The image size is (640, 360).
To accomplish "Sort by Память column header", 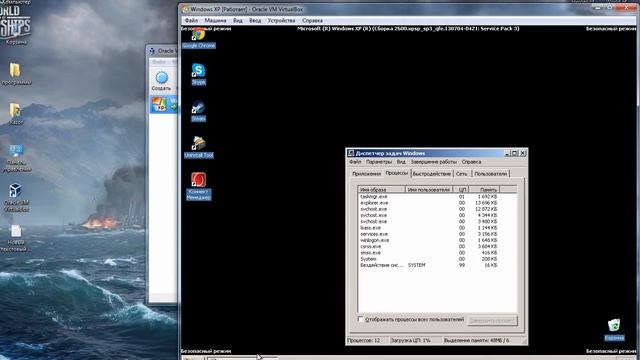I will 484,190.
